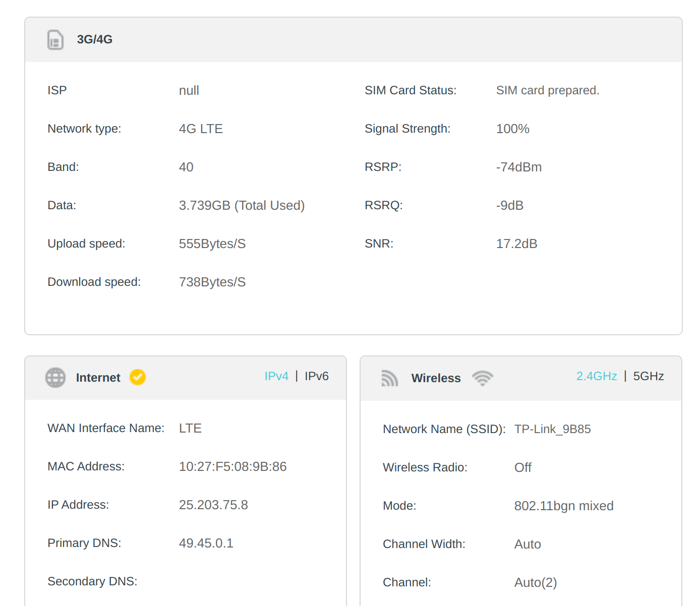Click the signal waves icon left of Wireless
The height and width of the screenshot is (606, 700).
click(389, 378)
